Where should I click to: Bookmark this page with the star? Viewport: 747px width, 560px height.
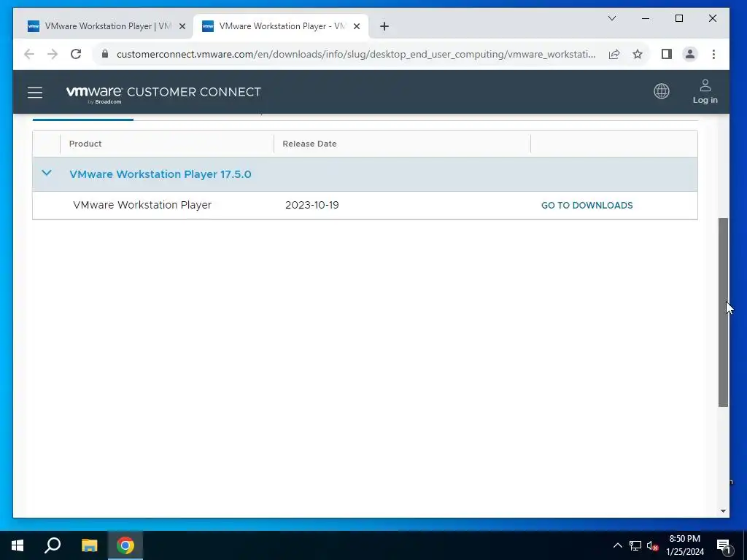pos(638,54)
